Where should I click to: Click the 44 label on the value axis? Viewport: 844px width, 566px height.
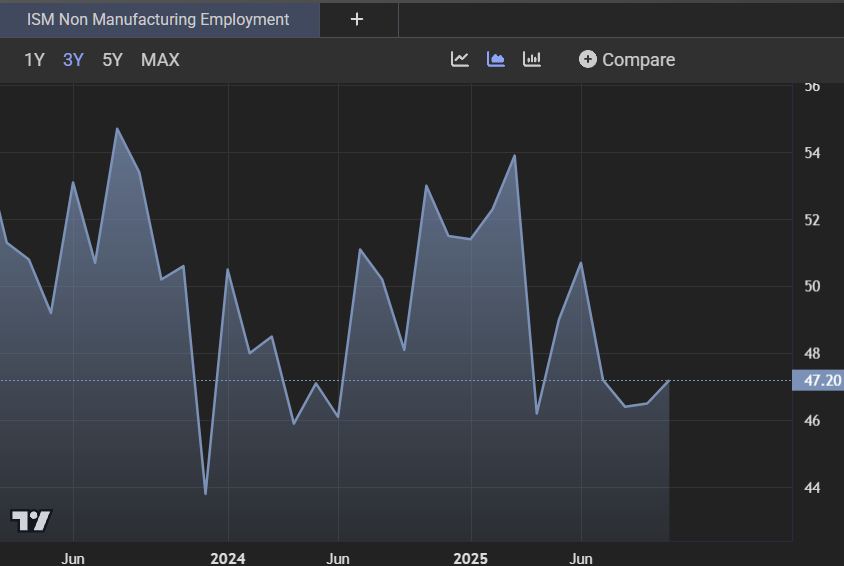point(812,488)
